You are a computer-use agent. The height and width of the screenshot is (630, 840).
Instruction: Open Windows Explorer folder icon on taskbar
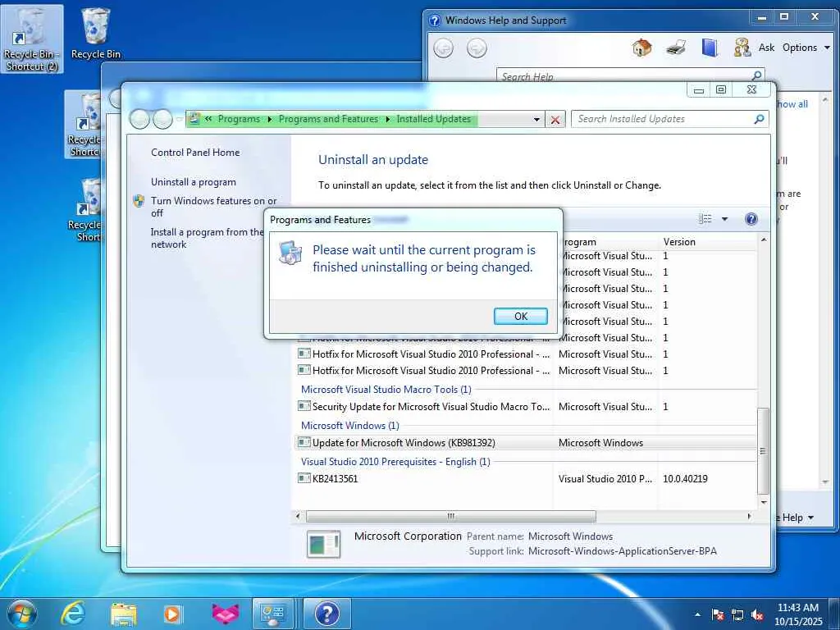pyautogui.click(x=124, y=614)
